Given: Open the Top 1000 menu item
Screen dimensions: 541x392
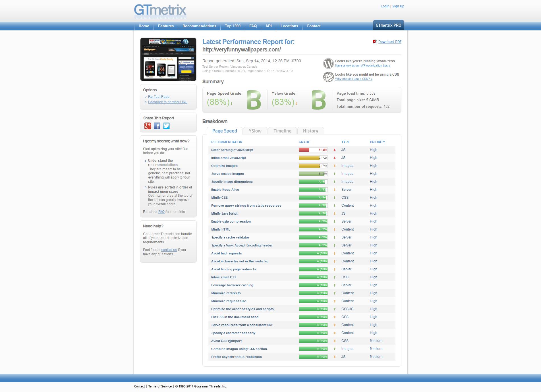Looking at the screenshot, I should 233,26.
